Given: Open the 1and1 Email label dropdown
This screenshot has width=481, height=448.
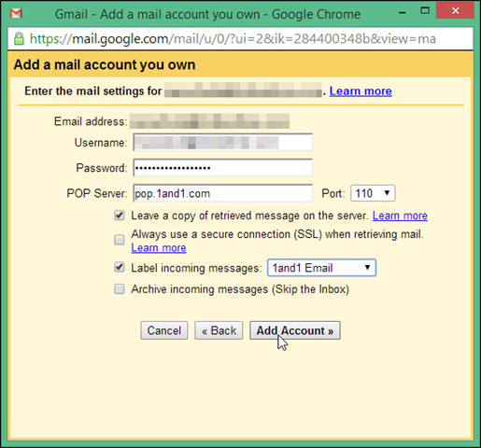Looking at the screenshot, I should [x=321, y=268].
